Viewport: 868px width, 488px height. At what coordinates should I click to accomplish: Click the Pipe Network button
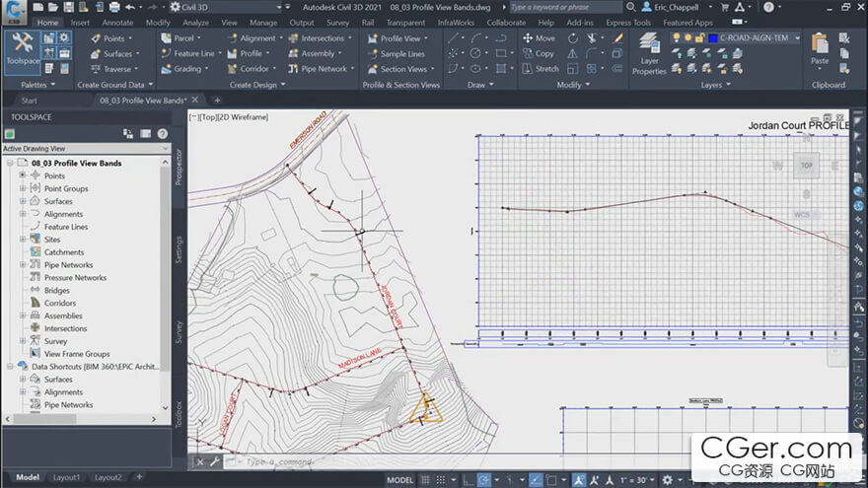(322, 69)
